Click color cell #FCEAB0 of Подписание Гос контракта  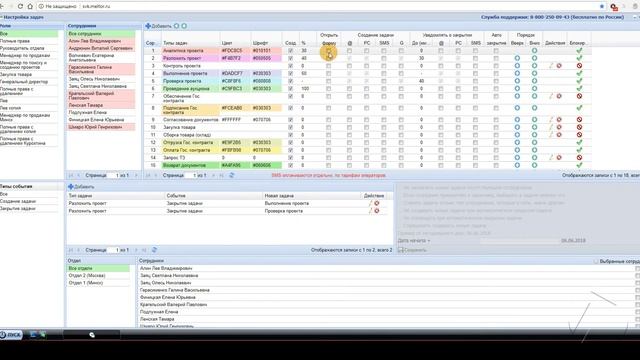coord(235,108)
